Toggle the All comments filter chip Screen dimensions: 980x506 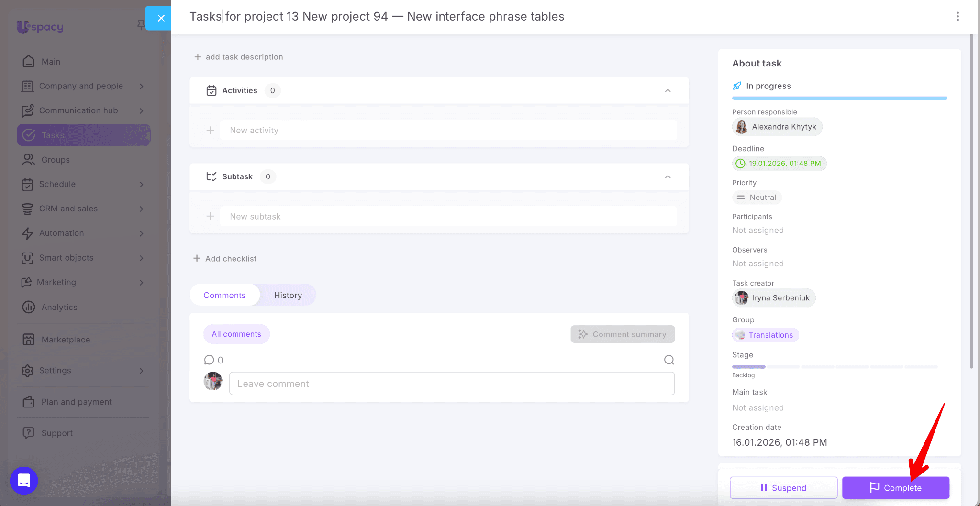(236, 334)
